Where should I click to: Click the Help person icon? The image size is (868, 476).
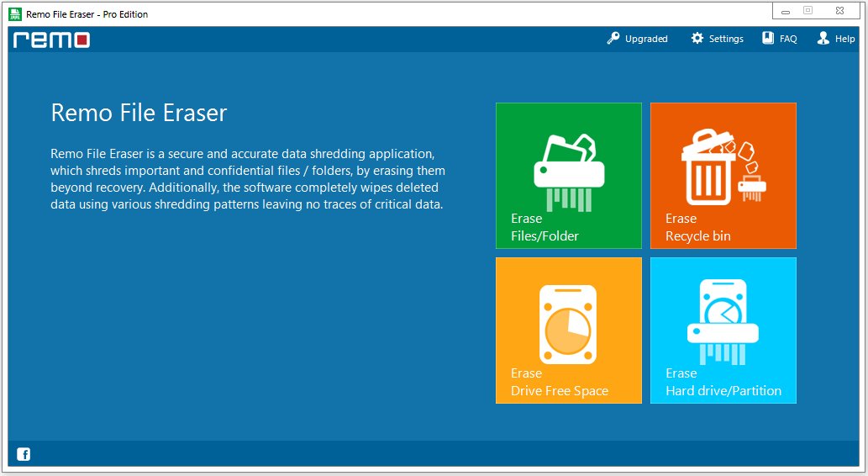(823, 38)
